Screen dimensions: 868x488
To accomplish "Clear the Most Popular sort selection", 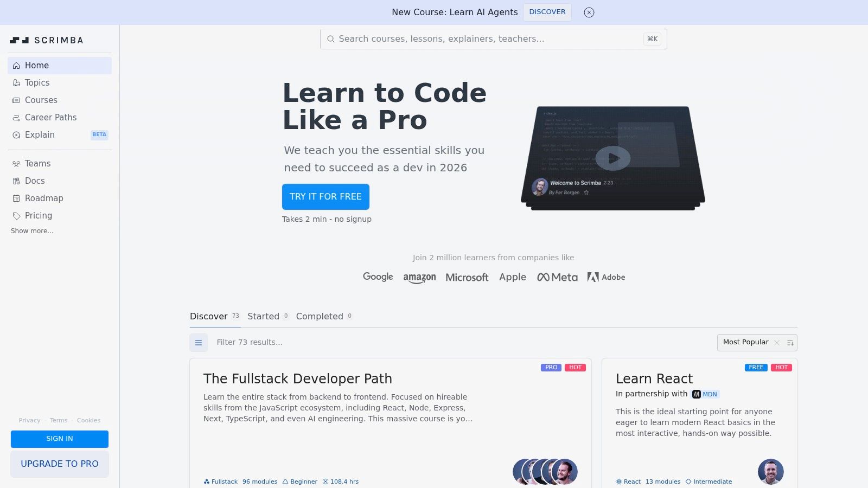I will [777, 343].
